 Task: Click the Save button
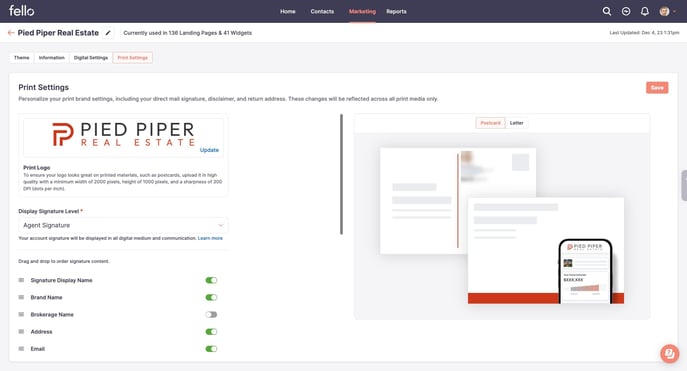(x=657, y=88)
